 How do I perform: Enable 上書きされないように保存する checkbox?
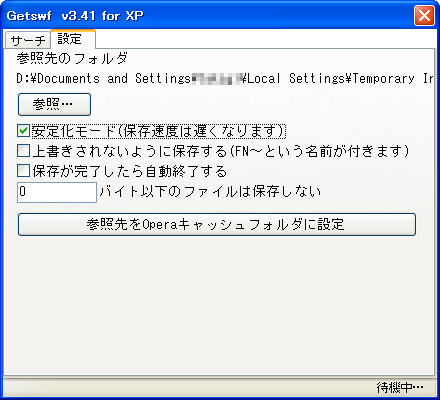(x=24, y=151)
